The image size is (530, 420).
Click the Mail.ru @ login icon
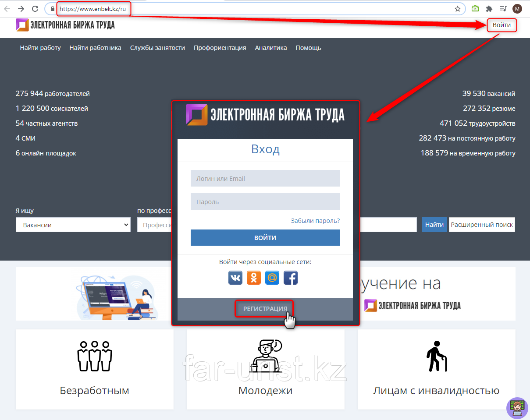point(272,278)
